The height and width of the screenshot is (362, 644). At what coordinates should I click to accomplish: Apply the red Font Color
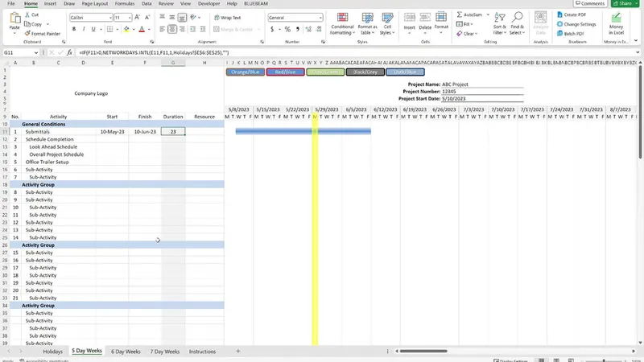[142, 29]
